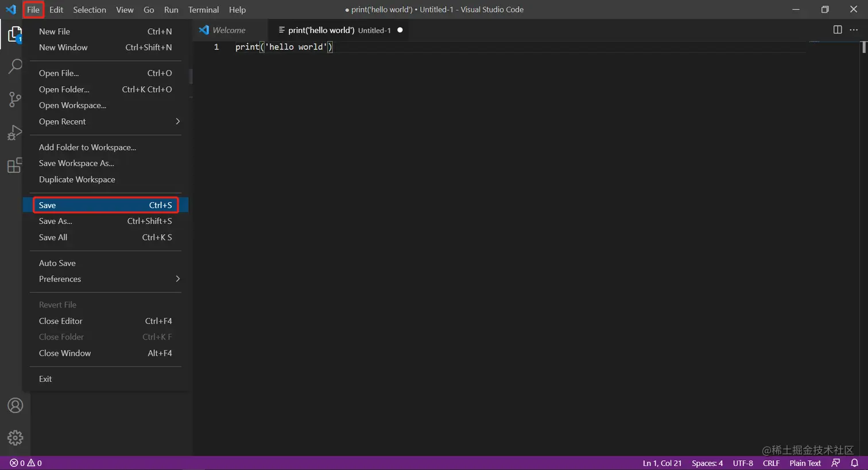Open the Extensions marketplace icon
The image size is (868, 470).
[15, 165]
